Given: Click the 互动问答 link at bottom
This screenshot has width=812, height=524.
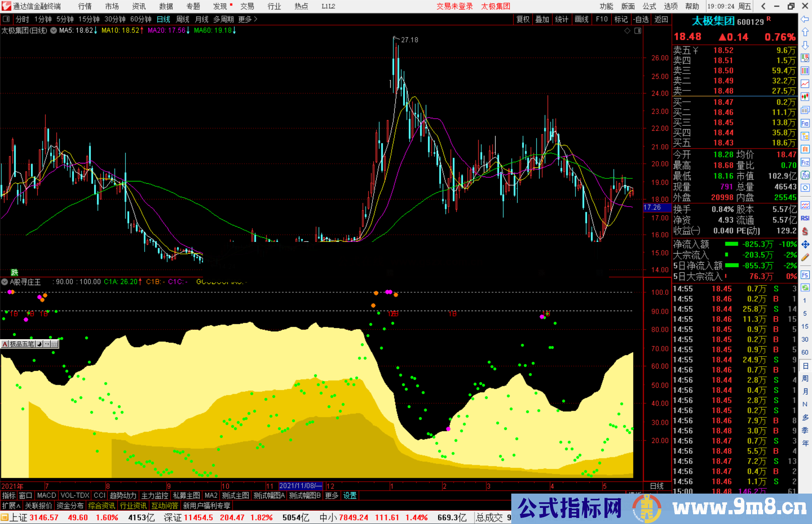Looking at the screenshot, I should click(165, 506).
